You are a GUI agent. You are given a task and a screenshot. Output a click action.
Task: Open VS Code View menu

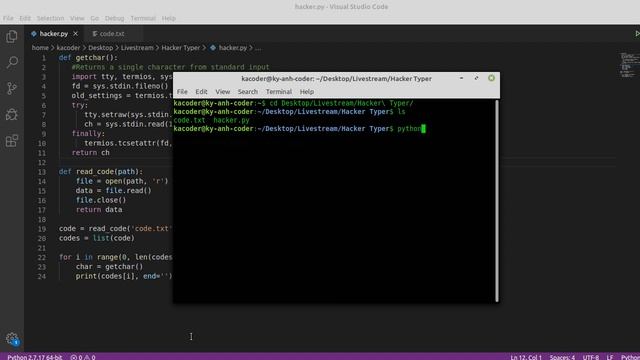(x=77, y=18)
